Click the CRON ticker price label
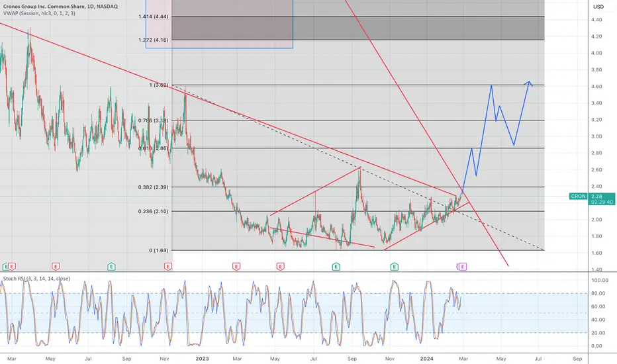 tap(578, 196)
